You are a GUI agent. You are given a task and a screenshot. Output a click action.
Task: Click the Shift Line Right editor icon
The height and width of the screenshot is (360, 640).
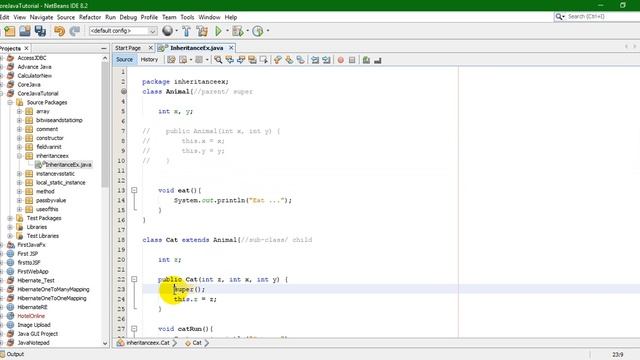point(327,60)
